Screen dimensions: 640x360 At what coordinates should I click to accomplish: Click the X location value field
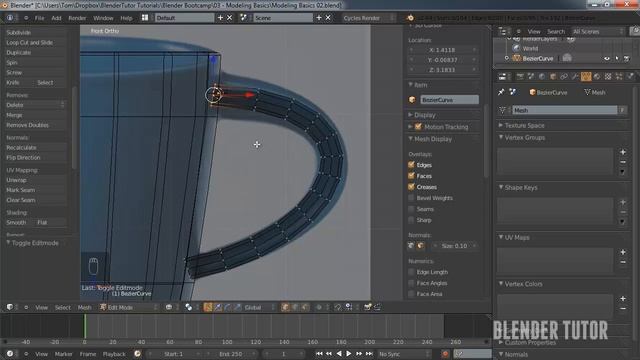(442, 50)
